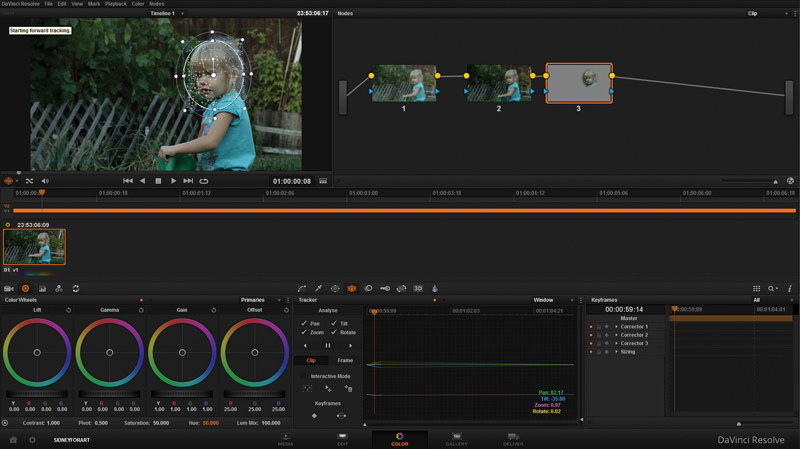Screen dimensions: 800x449
Task: Toggle the loop playback icon
Action: [x=204, y=181]
